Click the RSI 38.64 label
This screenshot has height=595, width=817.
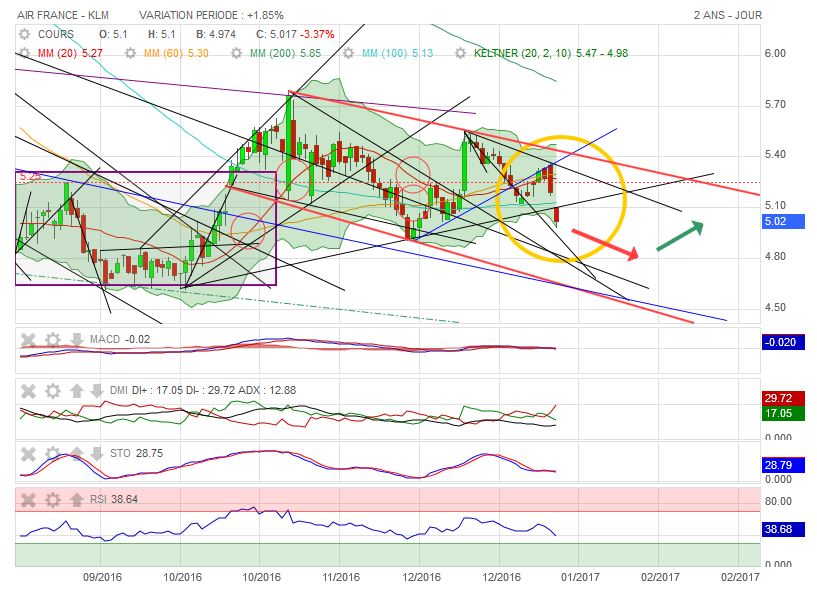point(114,499)
